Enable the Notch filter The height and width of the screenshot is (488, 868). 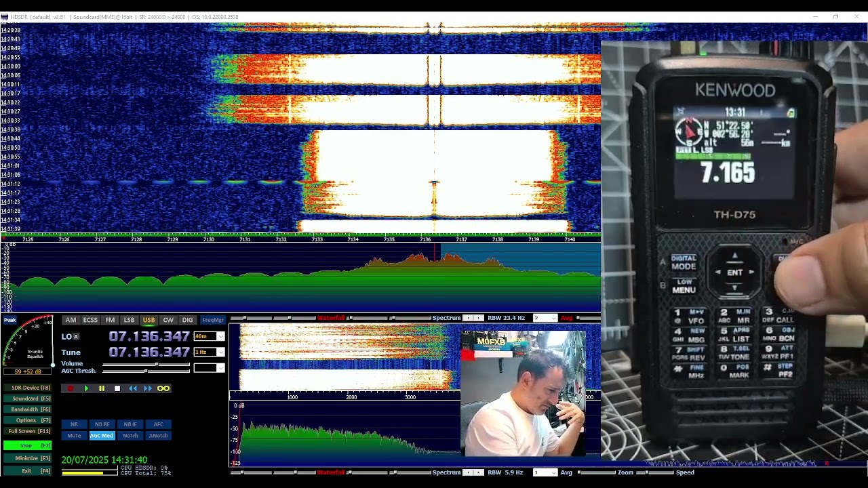130,436
